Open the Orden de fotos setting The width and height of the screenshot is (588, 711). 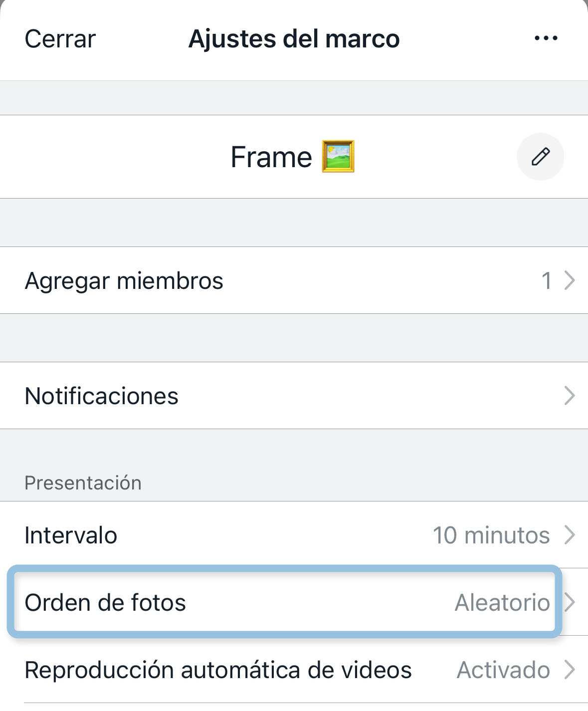click(105, 602)
